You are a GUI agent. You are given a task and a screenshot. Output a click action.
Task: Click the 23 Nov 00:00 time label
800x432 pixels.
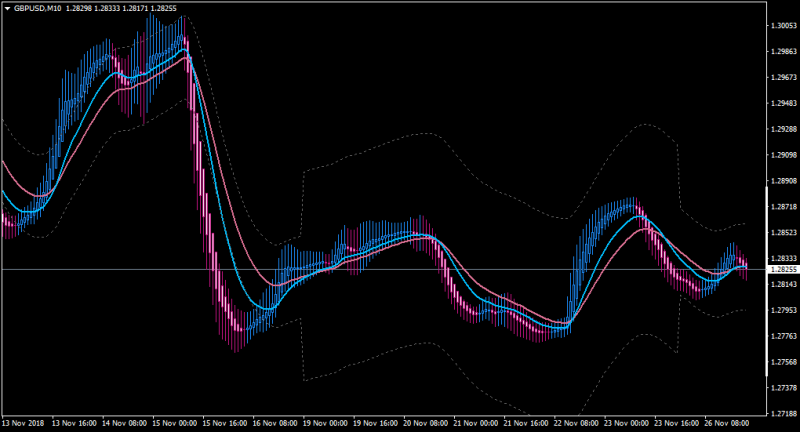[626, 423]
